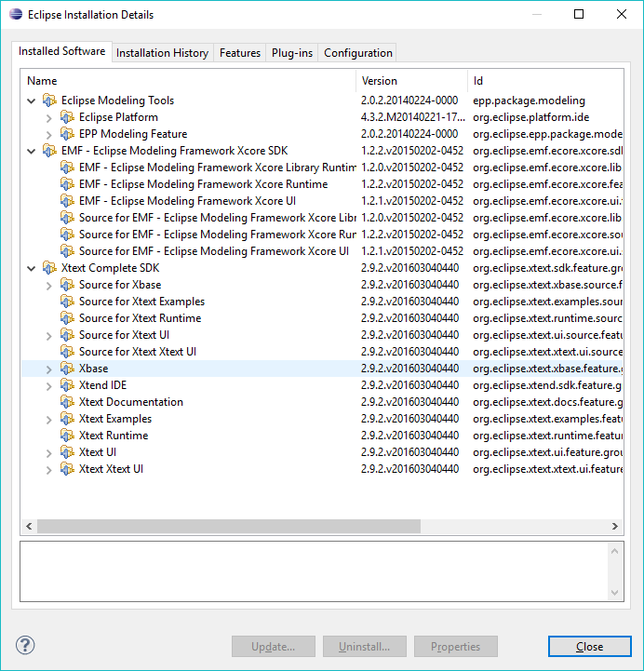Click icon beside Source for Xtext Examples
The height and width of the screenshot is (671, 644).
[x=67, y=302]
